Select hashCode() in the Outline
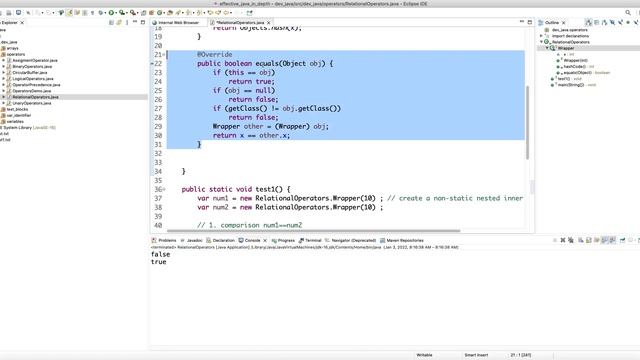Image resolution: width=640 pixels, height=360 pixels. coord(574,66)
